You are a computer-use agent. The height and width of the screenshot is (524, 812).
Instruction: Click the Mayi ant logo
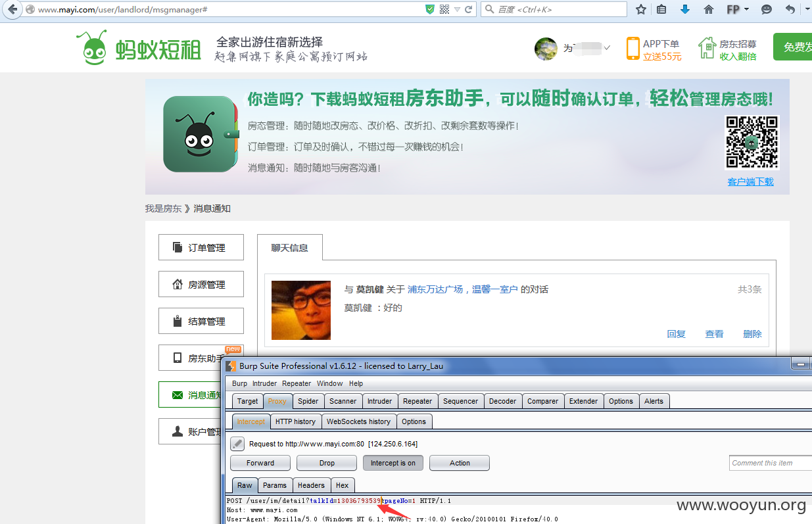point(139,47)
